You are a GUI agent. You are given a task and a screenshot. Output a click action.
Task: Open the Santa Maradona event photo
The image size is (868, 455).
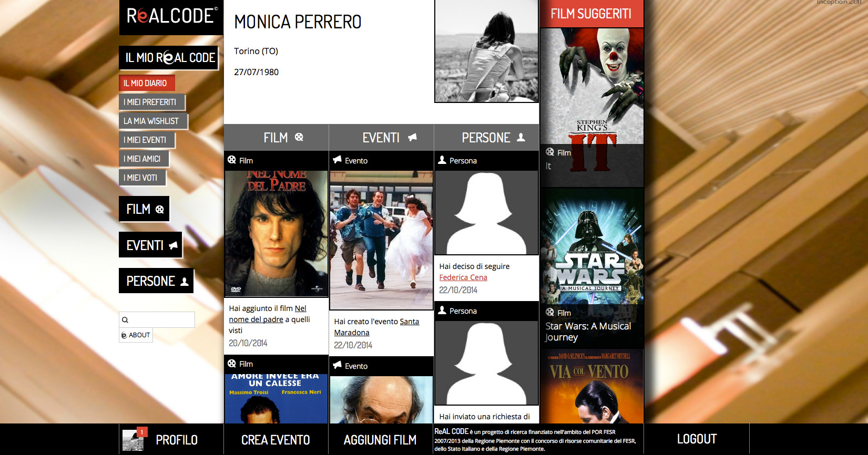click(382, 240)
